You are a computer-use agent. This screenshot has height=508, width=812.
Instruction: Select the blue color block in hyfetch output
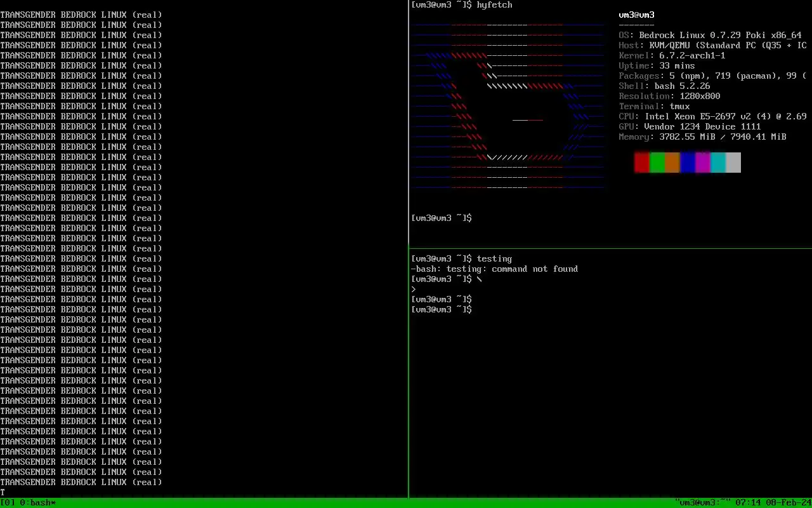(688, 163)
